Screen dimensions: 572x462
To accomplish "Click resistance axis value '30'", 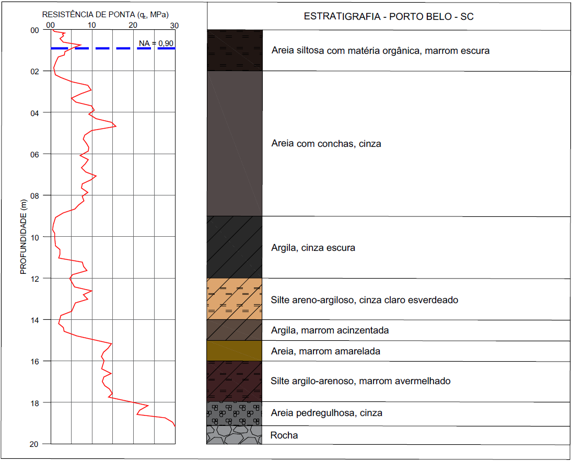I will coord(175,25).
